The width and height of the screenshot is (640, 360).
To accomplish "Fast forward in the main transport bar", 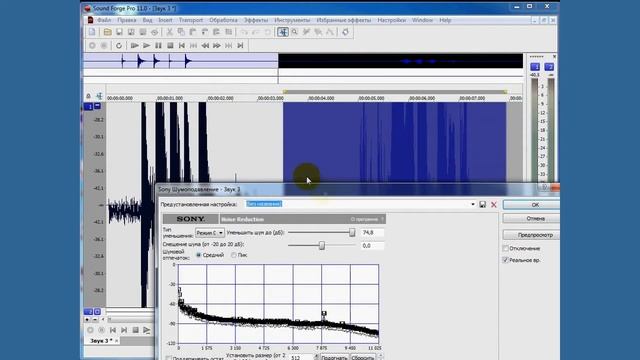I will [x=217, y=46].
